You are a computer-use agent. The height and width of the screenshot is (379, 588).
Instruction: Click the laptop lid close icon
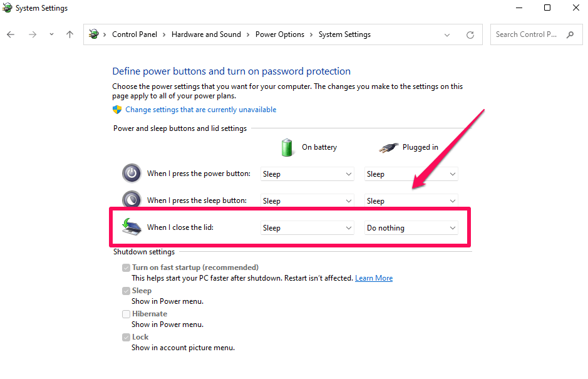[132, 227]
